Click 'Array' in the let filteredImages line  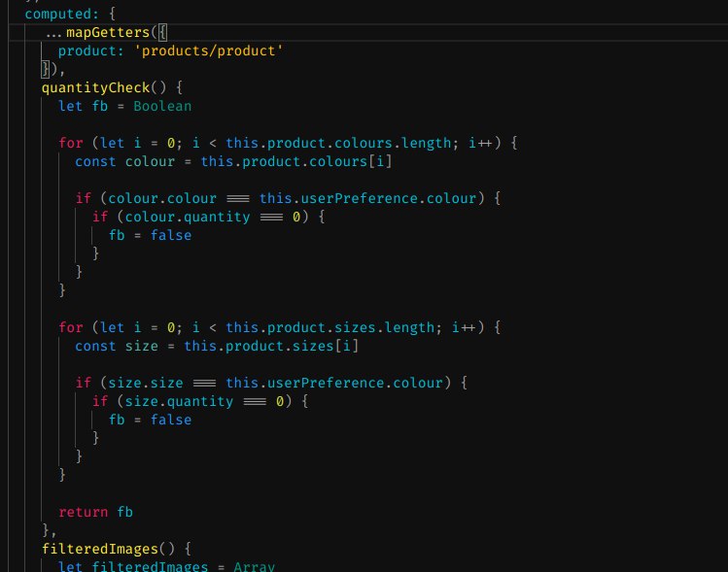click(x=255, y=566)
